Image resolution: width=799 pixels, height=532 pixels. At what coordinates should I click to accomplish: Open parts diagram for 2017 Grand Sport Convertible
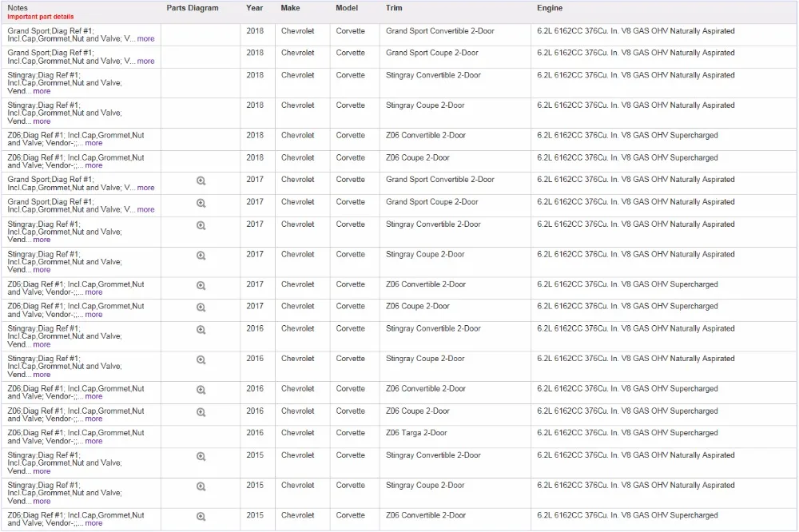(201, 181)
